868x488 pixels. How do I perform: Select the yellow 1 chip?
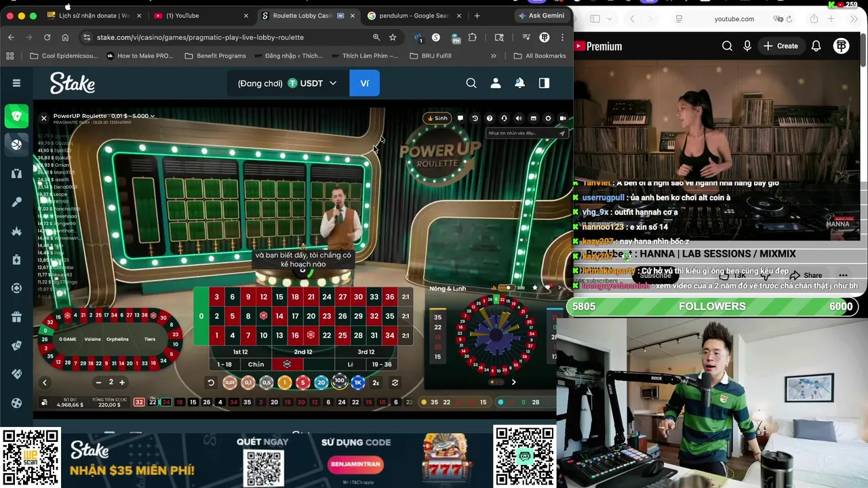coord(285,382)
